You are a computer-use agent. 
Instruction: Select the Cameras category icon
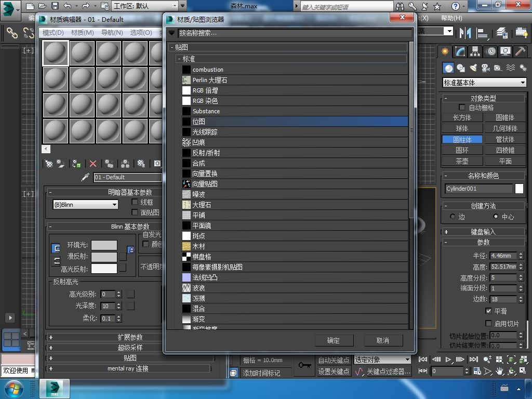[x=486, y=68]
